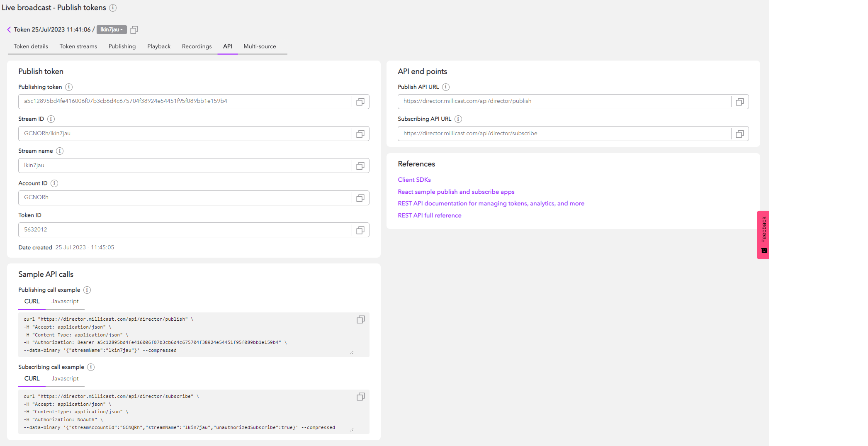868x446 pixels.
Task: Copy the publishing token value
Action: pyautogui.click(x=360, y=102)
